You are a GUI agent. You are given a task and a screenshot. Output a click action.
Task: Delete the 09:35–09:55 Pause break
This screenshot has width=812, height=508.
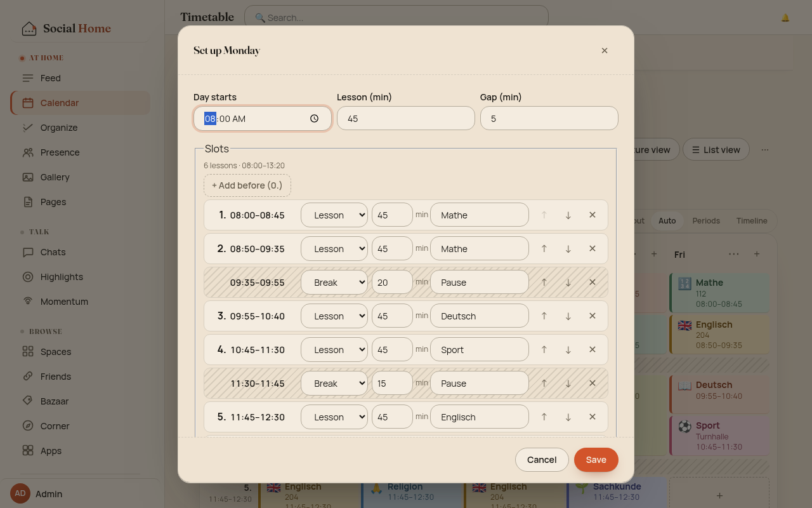click(592, 283)
